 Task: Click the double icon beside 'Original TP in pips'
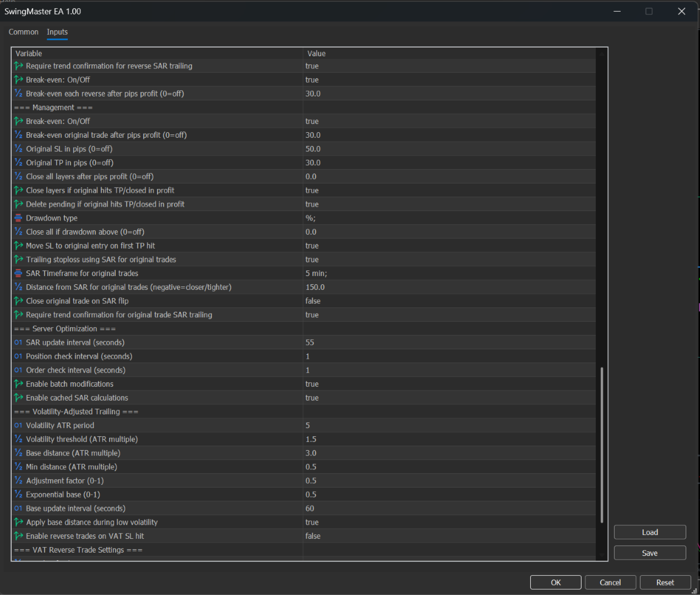tap(18, 163)
